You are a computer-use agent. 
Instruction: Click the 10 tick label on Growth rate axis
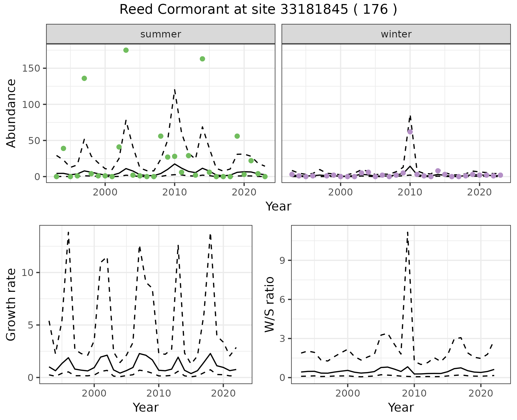[27, 272]
